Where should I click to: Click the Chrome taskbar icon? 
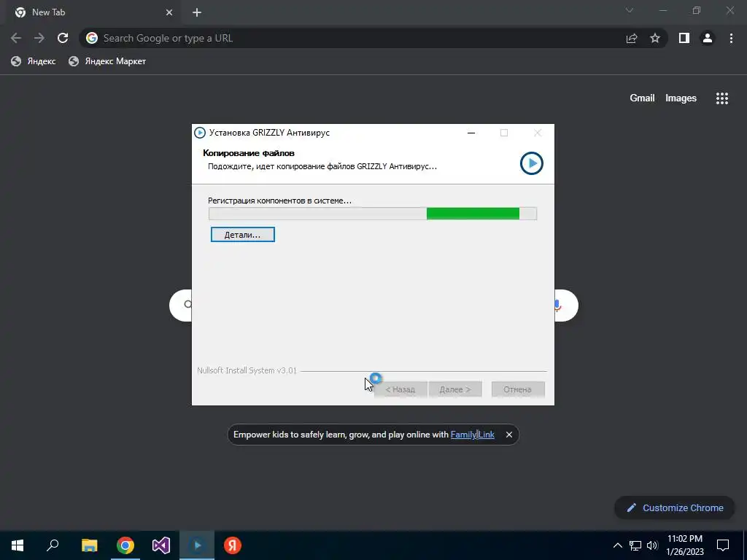(125, 545)
